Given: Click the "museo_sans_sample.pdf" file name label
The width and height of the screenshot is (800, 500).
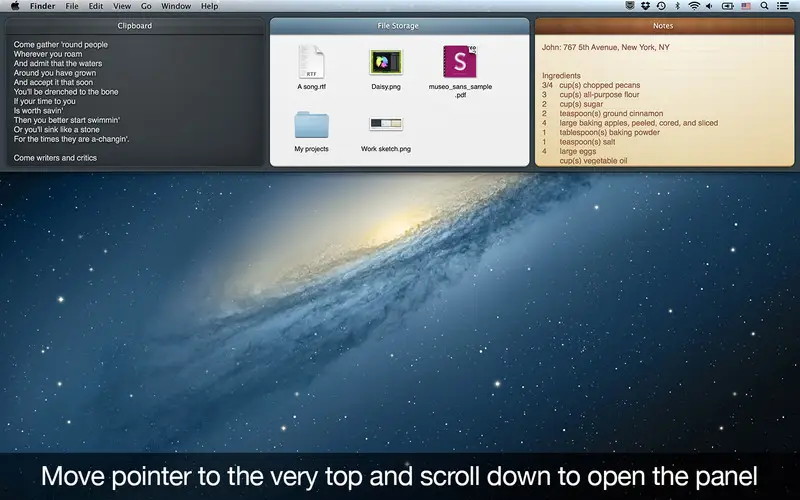Looking at the screenshot, I should point(460,91).
